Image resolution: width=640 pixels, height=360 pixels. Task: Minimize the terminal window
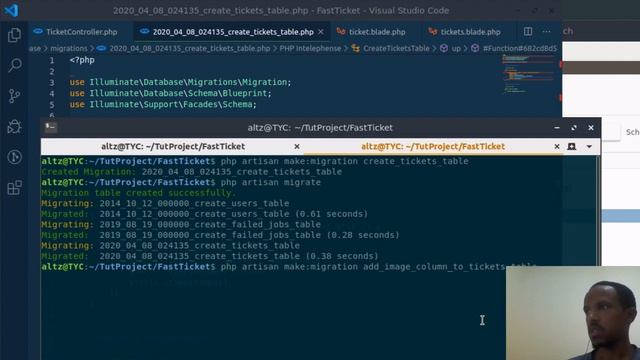[x=557, y=128]
